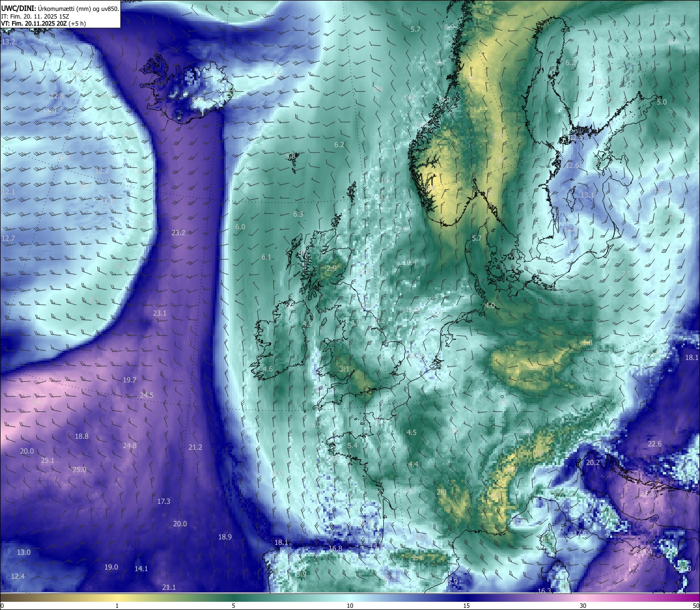Click the 4.4 value over France
The width and height of the screenshot is (700, 610).
pyautogui.click(x=413, y=464)
